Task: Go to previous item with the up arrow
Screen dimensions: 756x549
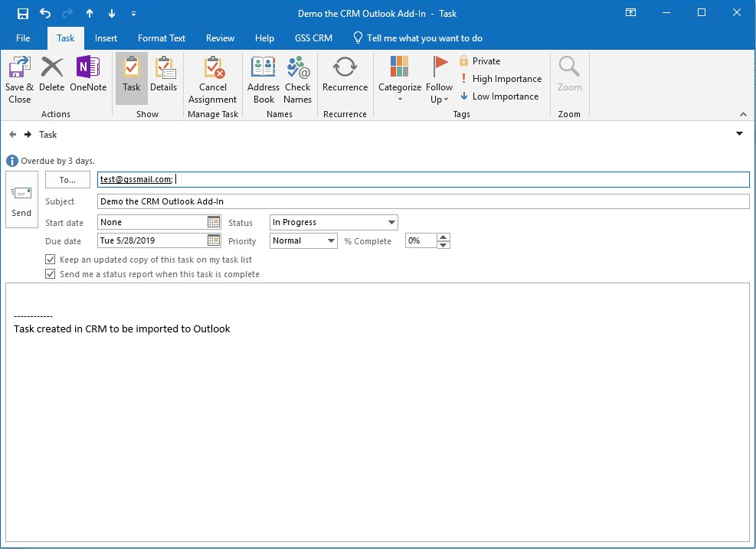Action: (x=90, y=14)
